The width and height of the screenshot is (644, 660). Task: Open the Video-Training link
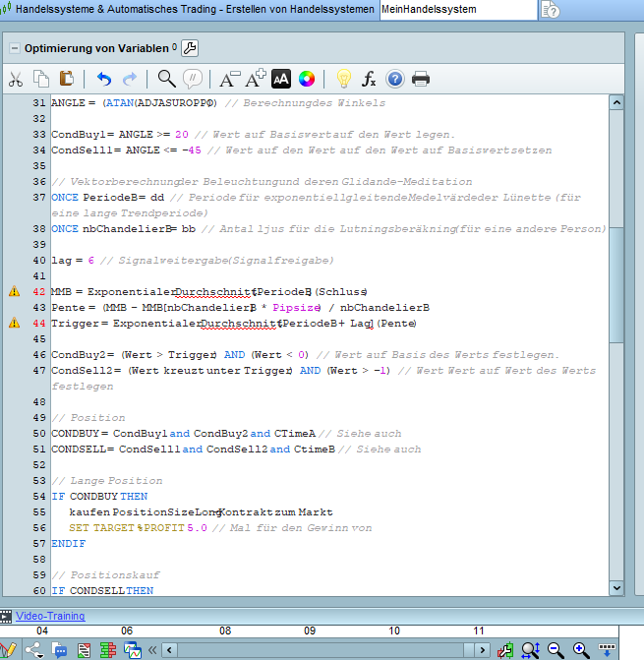(x=50, y=616)
